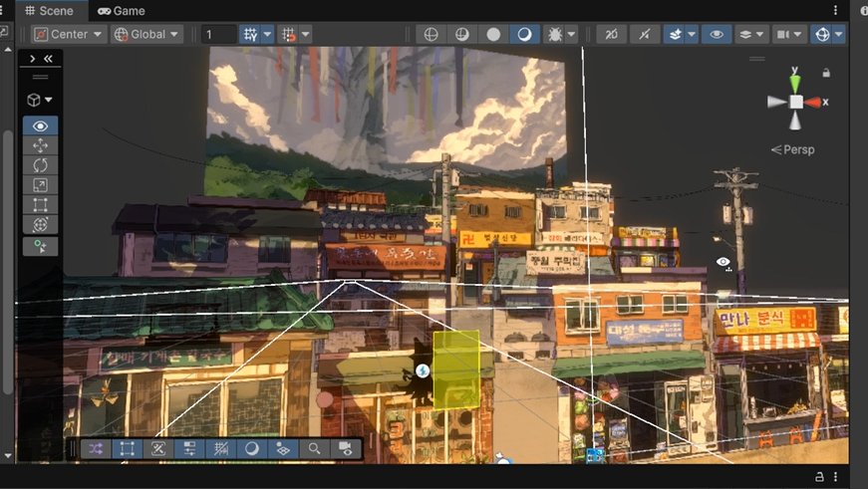Viewport: 868px width, 489px height.
Task: Switch to the Scene tab
Action: [x=49, y=11]
